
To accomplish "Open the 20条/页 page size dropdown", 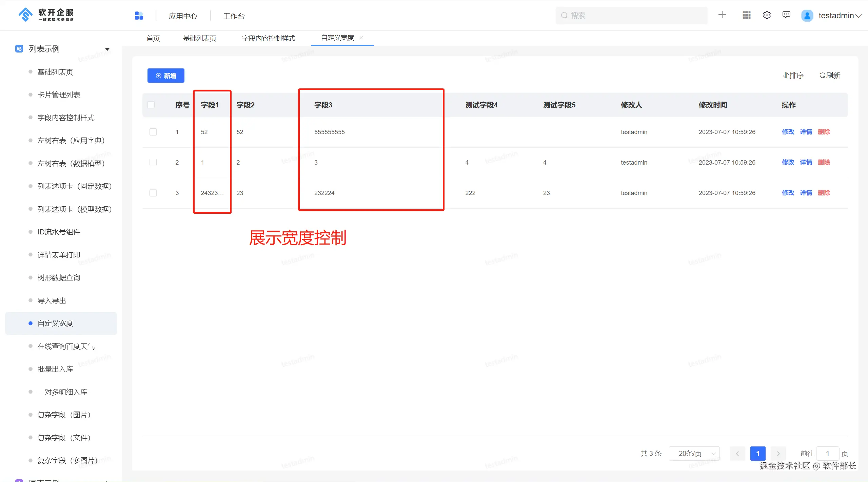I will coord(694,453).
